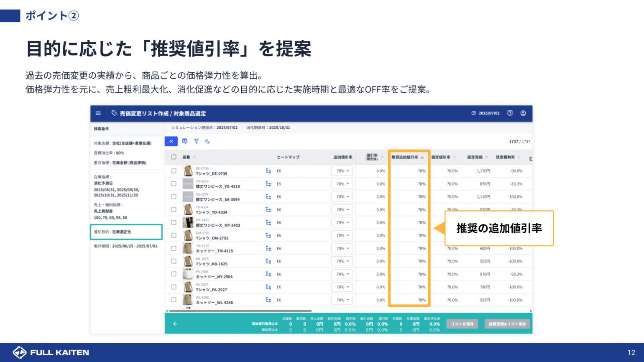This screenshot has width=644, height=362.
Task: Click the 施策登録&リスト保存 button
Action: pos(507,324)
